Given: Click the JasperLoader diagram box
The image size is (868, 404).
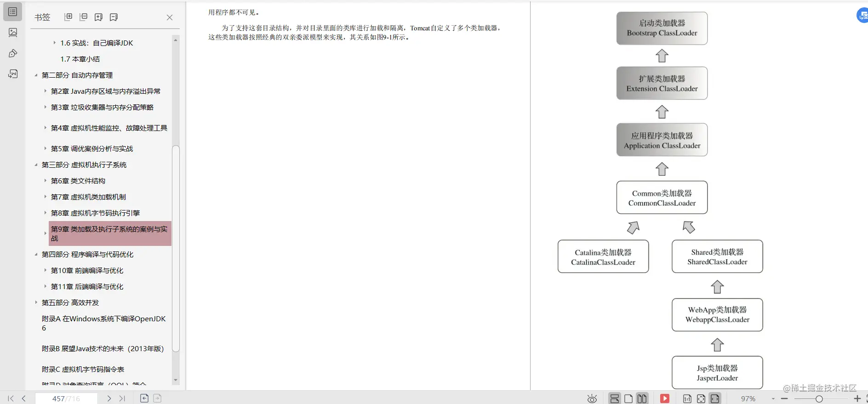Looking at the screenshot, I should tap(717, 373).
